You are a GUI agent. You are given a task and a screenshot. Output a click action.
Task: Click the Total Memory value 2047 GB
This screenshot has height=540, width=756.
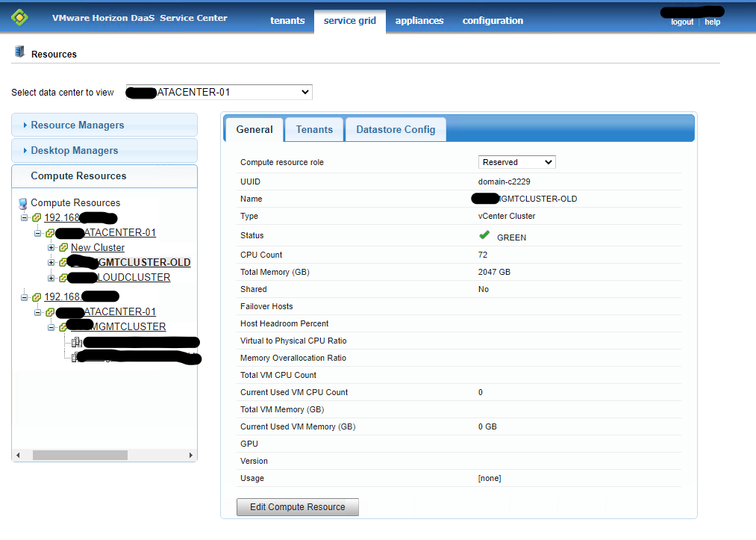coord(494,272)
